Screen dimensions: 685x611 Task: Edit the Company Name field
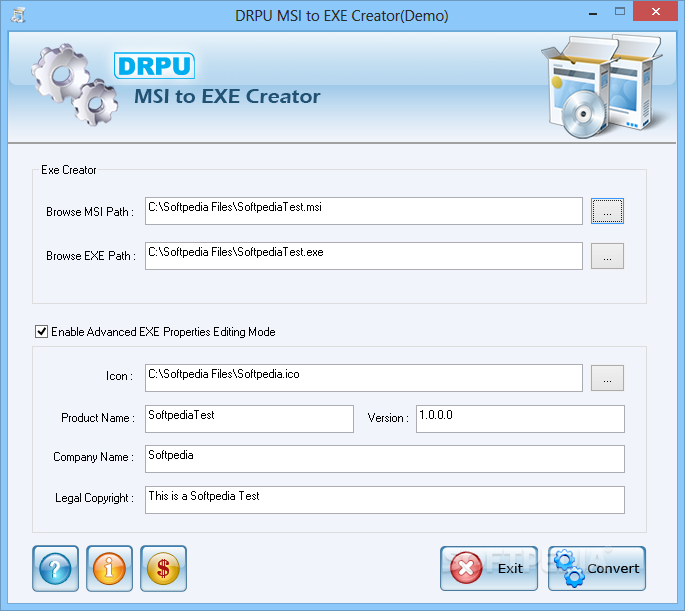(x=384, y=459)
